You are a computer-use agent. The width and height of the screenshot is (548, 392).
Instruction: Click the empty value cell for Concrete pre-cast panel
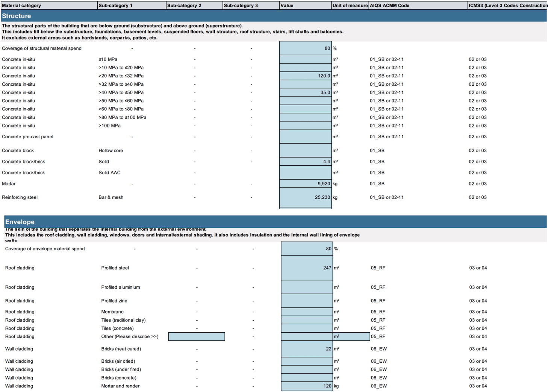point(305,136)
